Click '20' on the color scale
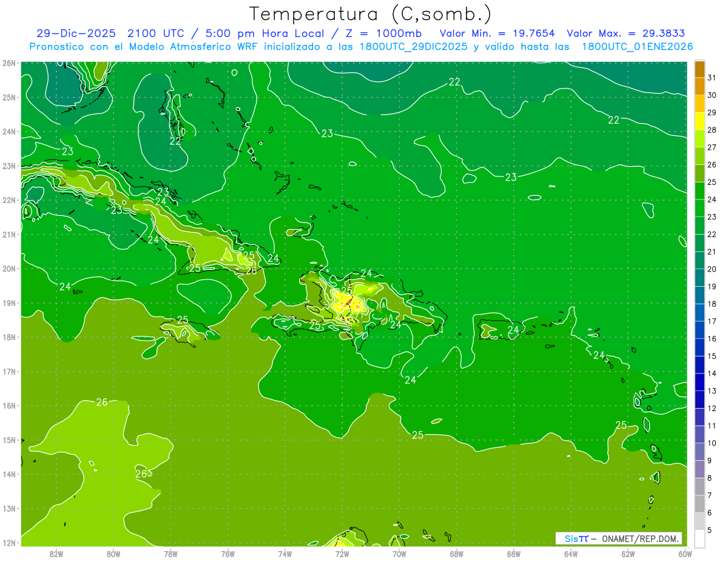The image size is (728, 562). point(712,269)
